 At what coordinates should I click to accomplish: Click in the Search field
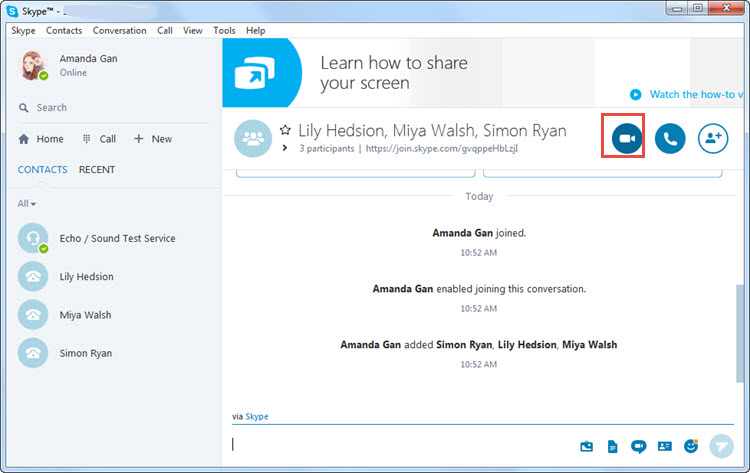pyautogui.click(x=114, y=108)
